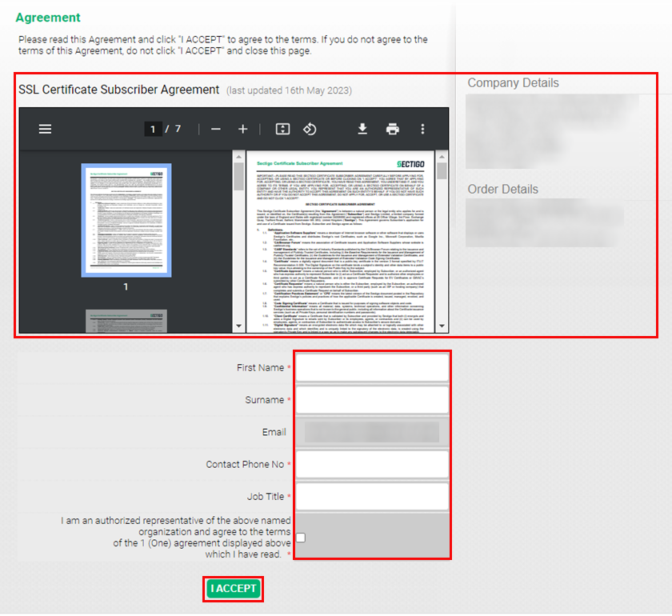The height and width of the screenshot is (616, 672).
Task: Focus the Surname text box
Action: pos(371,400)
